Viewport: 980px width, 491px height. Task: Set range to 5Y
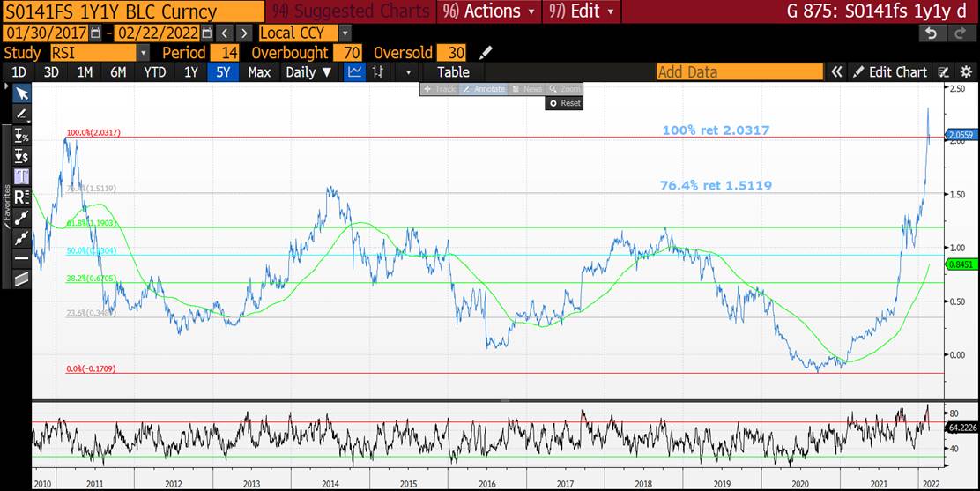click(x=223, y=72)
